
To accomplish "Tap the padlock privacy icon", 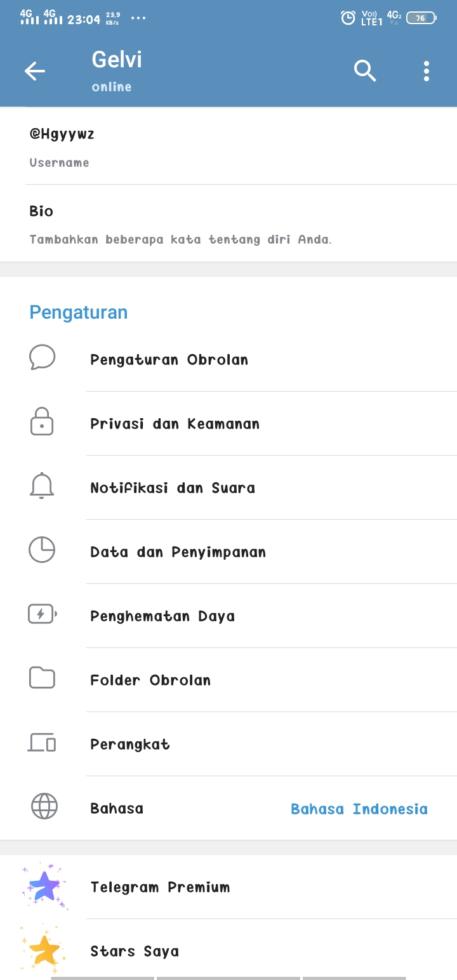I will (42, 423).
